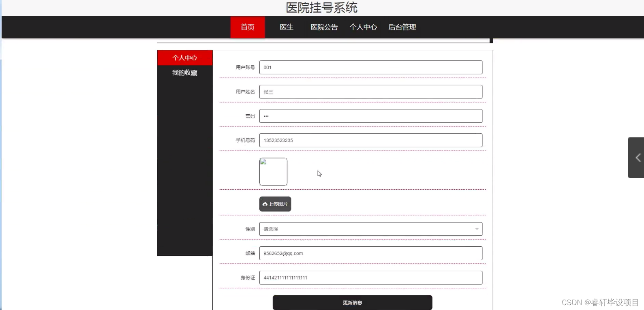Go to the 医生 doctors page
The image size is (644, 310).
(x=287, y=27)
